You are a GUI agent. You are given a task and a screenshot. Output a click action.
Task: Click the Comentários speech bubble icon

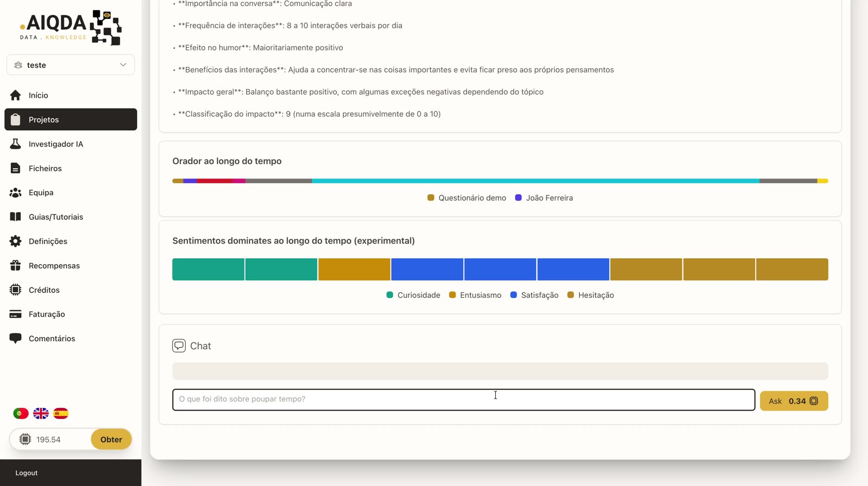pyautogui.click(x=15, y=338)
